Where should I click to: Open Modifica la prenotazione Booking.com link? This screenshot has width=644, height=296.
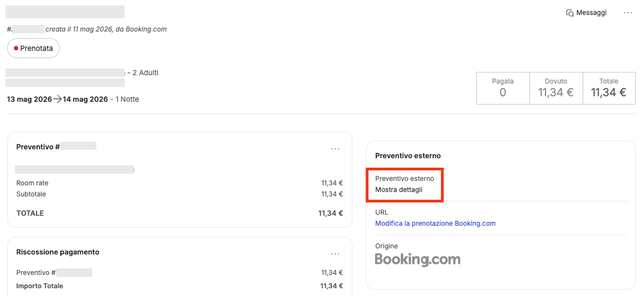point(435,224)
